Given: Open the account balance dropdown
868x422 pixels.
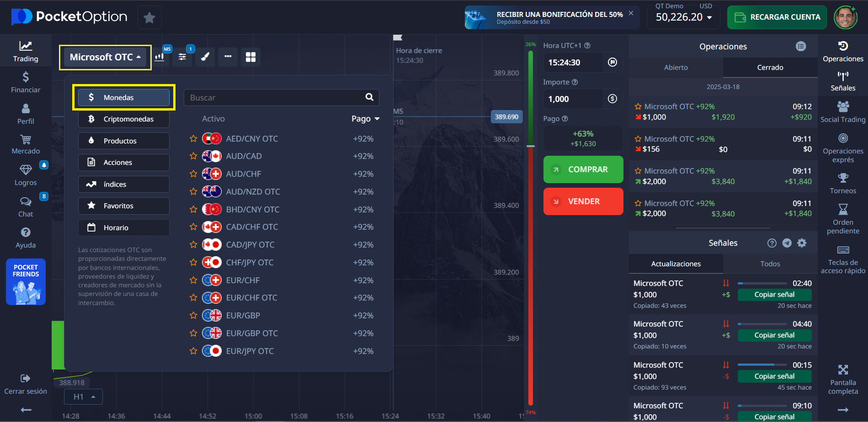Looking at the screenshot, I should pos(683,17).
